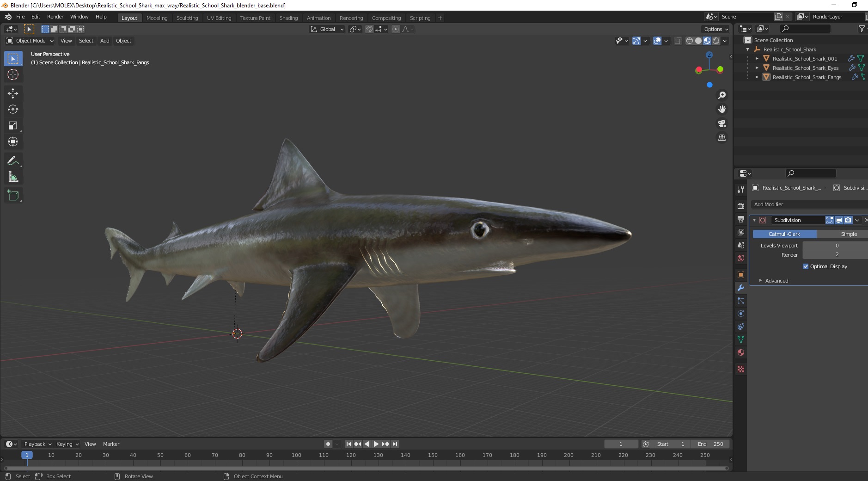Play the animation forward

[x=376, y=444]
